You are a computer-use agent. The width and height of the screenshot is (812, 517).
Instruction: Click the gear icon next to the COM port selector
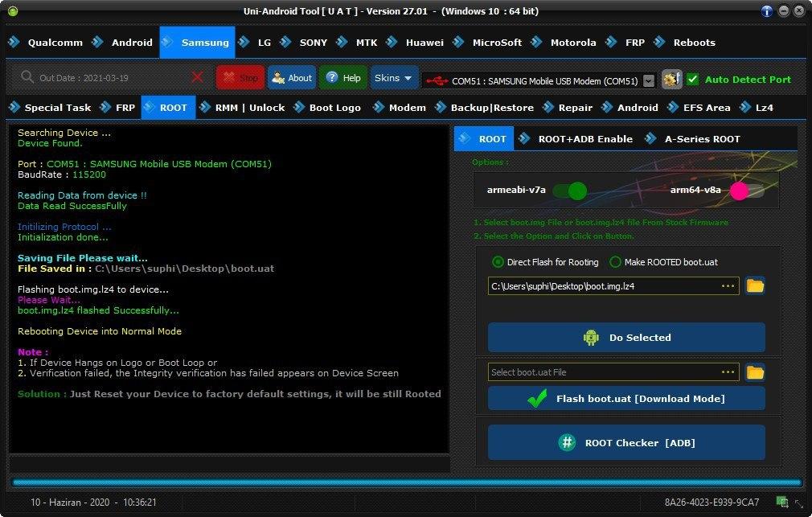[671, 80]
